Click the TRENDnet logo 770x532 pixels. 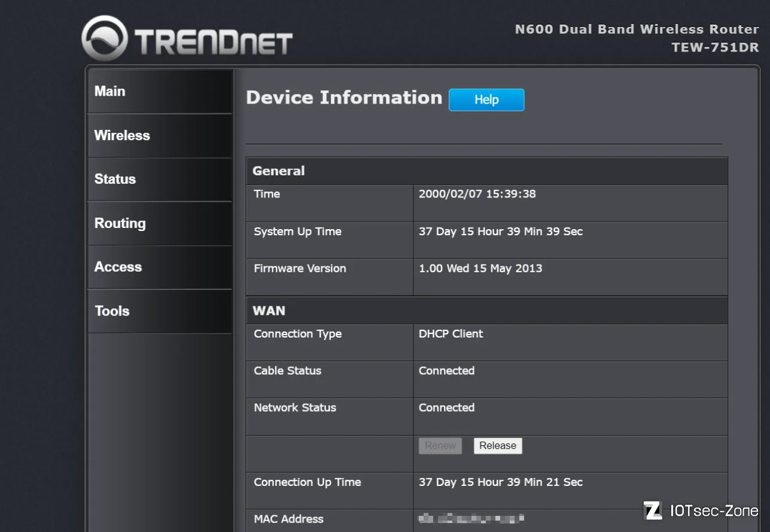(x=187, y=39)
